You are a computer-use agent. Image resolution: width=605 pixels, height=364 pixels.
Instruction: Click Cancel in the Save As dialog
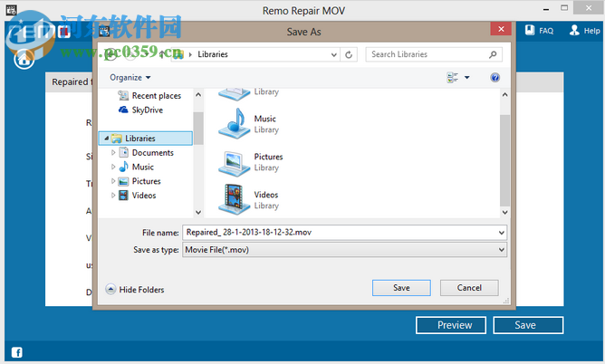pyautogui.click(x=469, y=288)
